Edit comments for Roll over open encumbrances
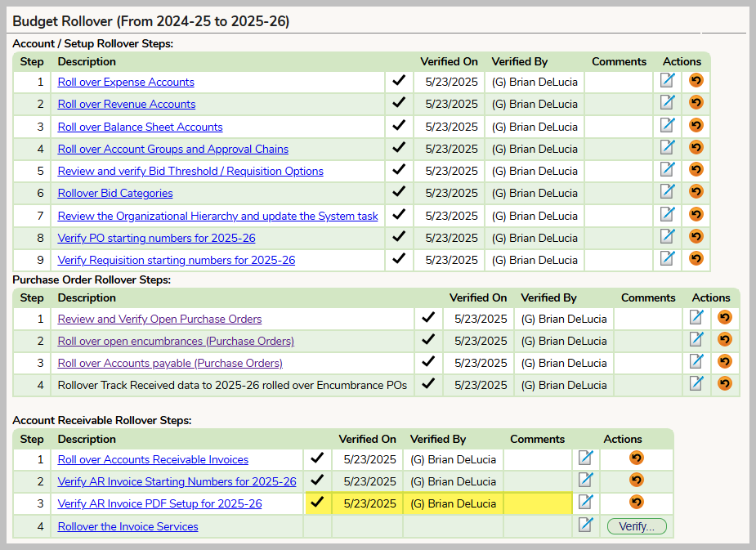 coord(696,340)
